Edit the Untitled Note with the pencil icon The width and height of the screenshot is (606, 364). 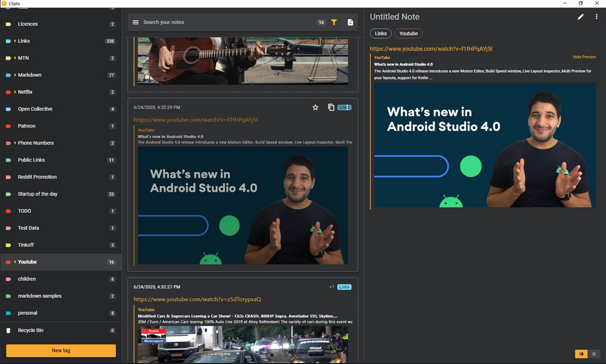(581, 17)
